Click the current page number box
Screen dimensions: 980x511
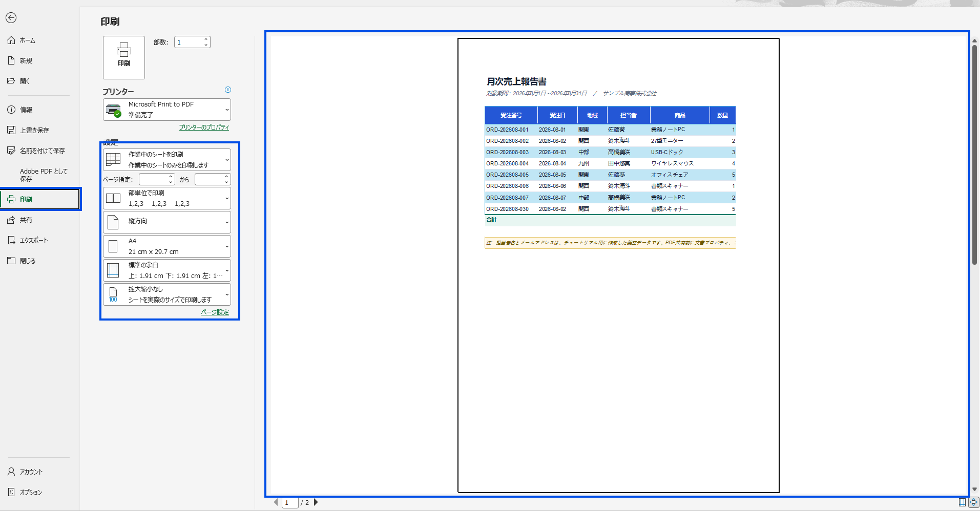pos(290,503)
